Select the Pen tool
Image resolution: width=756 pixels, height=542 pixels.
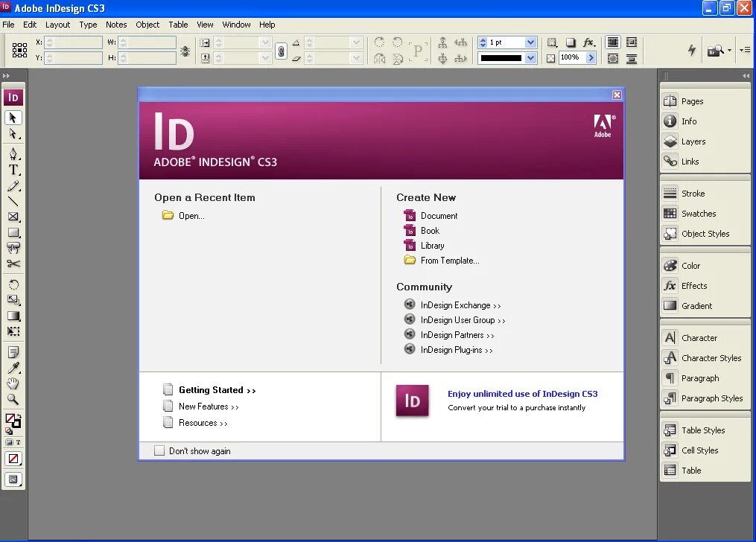point(13,154)
